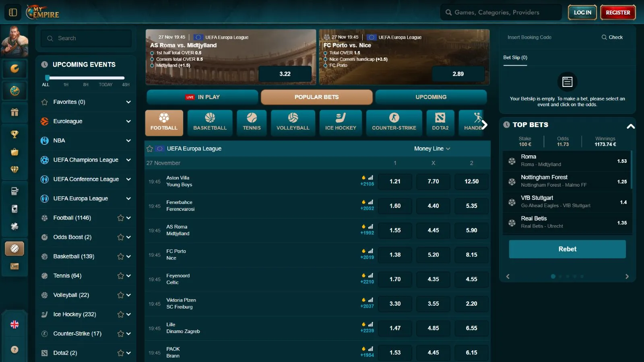Open the shopping bag icon in the sidebar

tap(14, 152)
